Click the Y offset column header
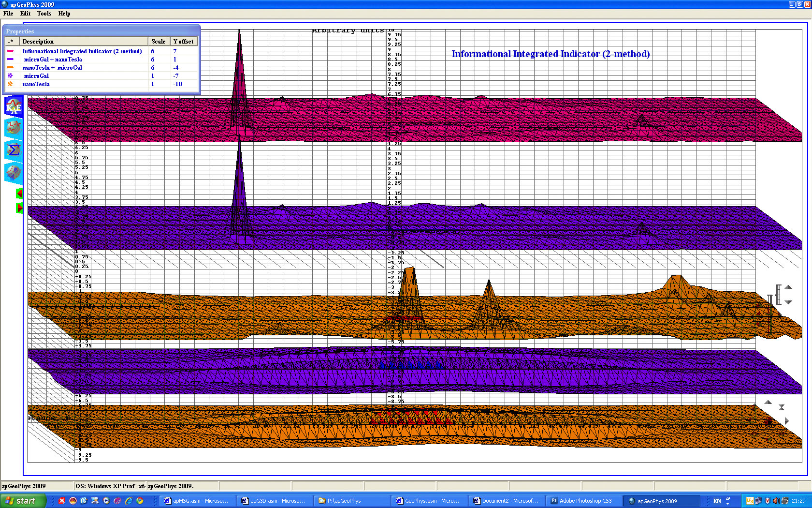 click(184, 42)
